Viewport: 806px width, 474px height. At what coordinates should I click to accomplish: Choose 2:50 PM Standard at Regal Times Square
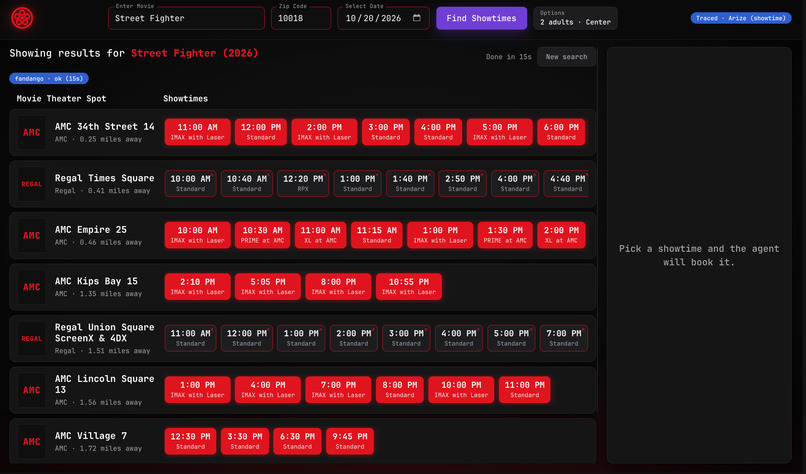click(x=462, y=184)
